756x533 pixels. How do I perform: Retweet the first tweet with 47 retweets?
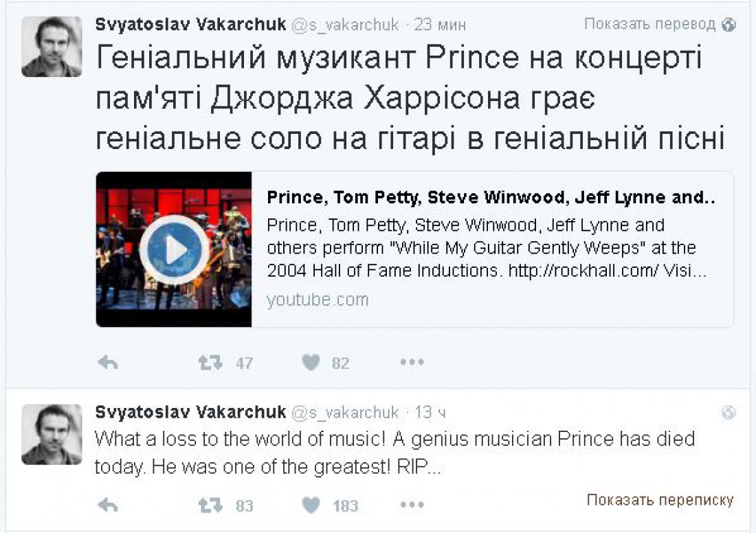(x=211, y=363)
